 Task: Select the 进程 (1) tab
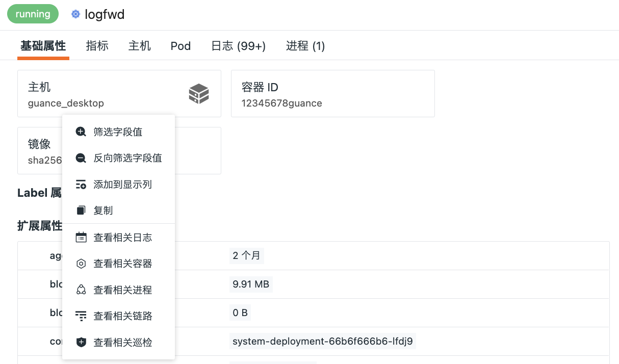(305, 46)
